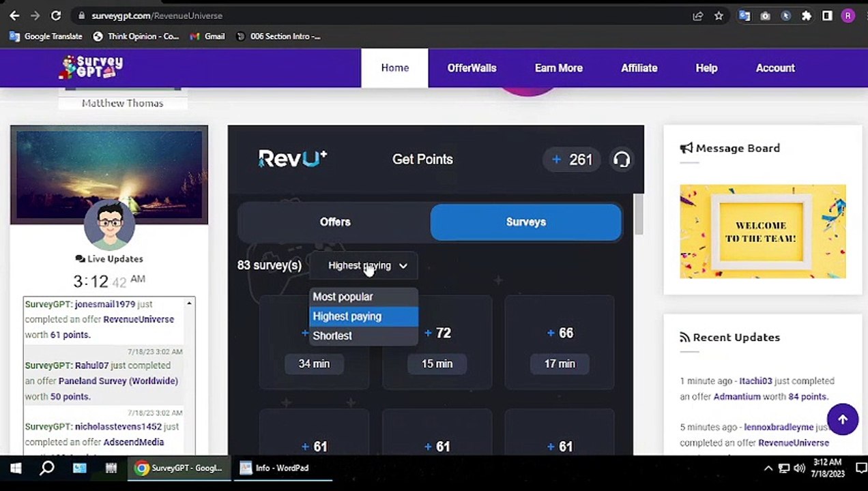Open Google Translate bookmark

46,36
